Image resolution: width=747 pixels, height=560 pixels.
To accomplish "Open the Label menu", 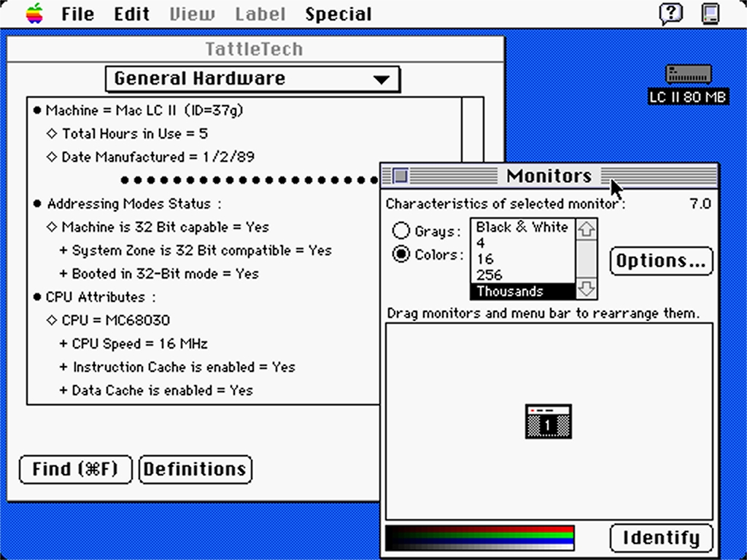I will tap(260, 12).
